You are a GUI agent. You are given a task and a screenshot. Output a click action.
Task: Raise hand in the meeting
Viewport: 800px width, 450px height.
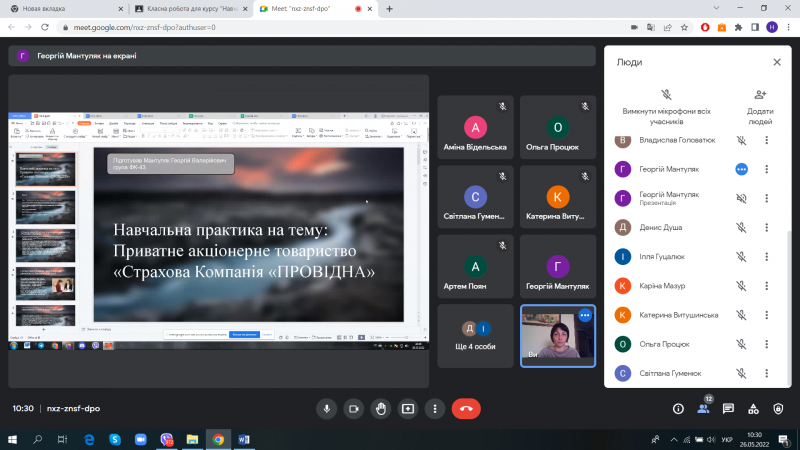[381, 409]
